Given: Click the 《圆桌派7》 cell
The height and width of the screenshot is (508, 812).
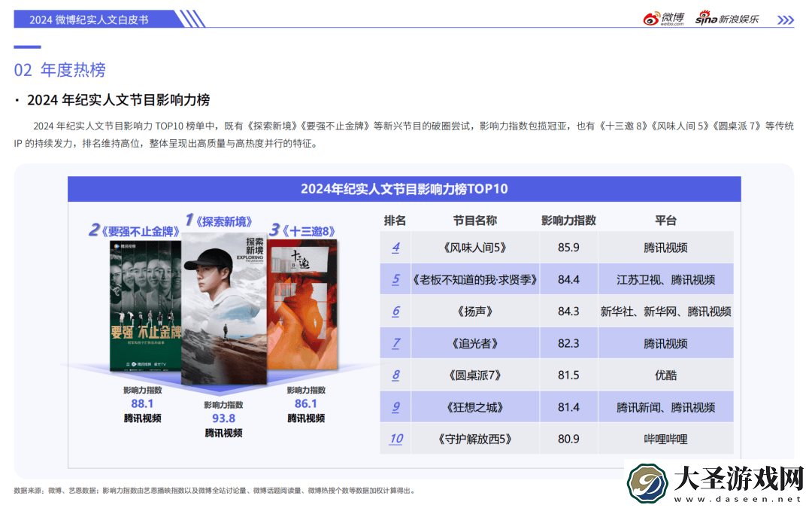Looking at the screenshot, I should (x=475, y=375).
